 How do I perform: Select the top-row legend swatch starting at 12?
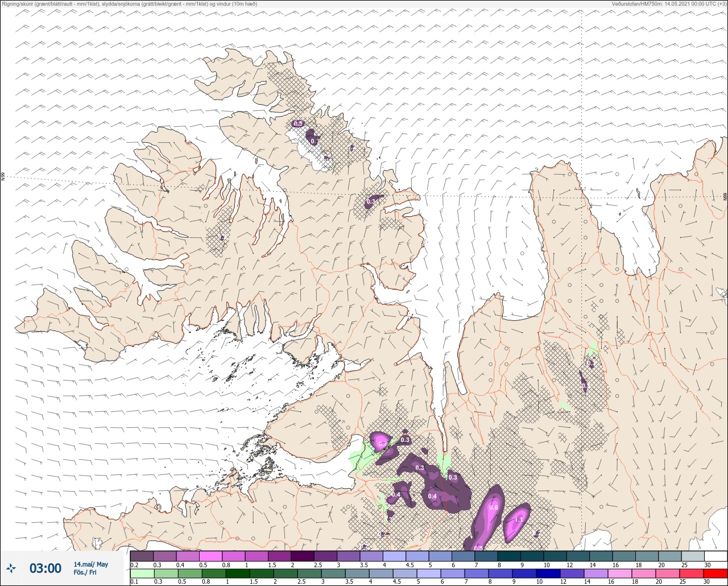pos(577,556)
